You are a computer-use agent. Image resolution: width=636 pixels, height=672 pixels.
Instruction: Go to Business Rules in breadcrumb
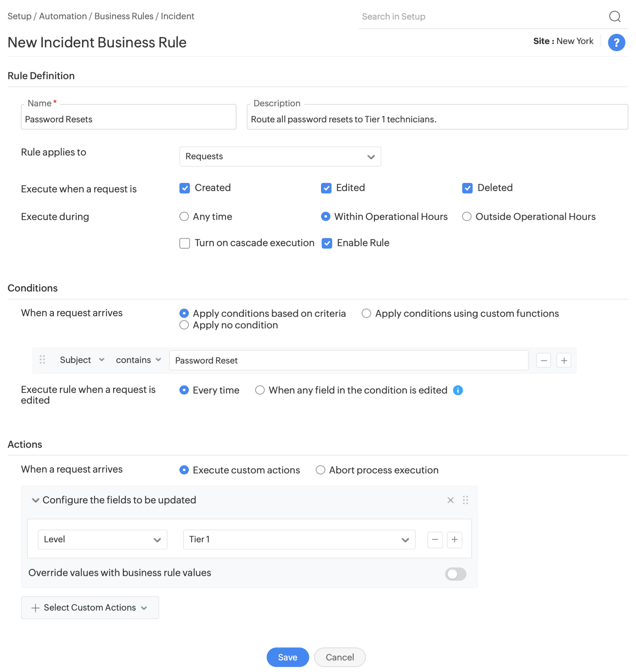click(124, 16)
